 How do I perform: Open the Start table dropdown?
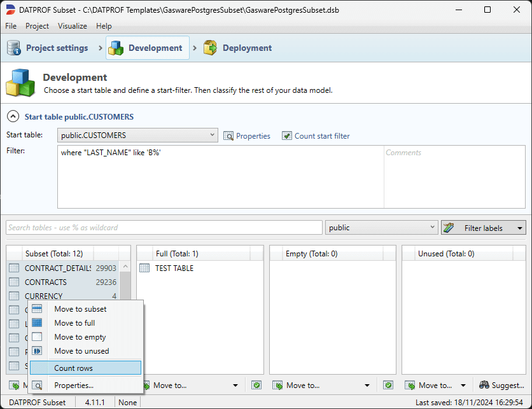point(213,135)
